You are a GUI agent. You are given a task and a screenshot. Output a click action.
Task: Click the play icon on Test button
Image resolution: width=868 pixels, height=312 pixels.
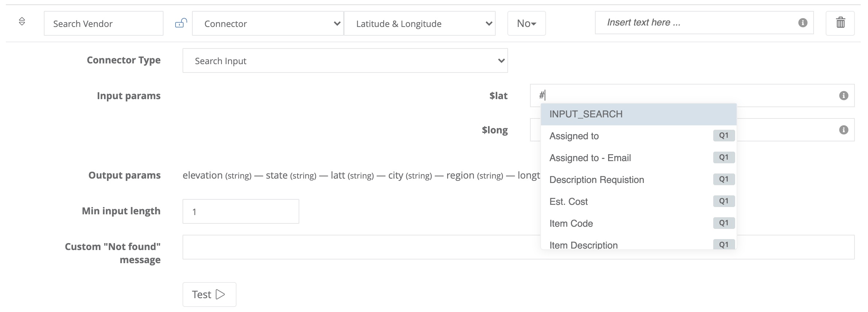(220, 294)
